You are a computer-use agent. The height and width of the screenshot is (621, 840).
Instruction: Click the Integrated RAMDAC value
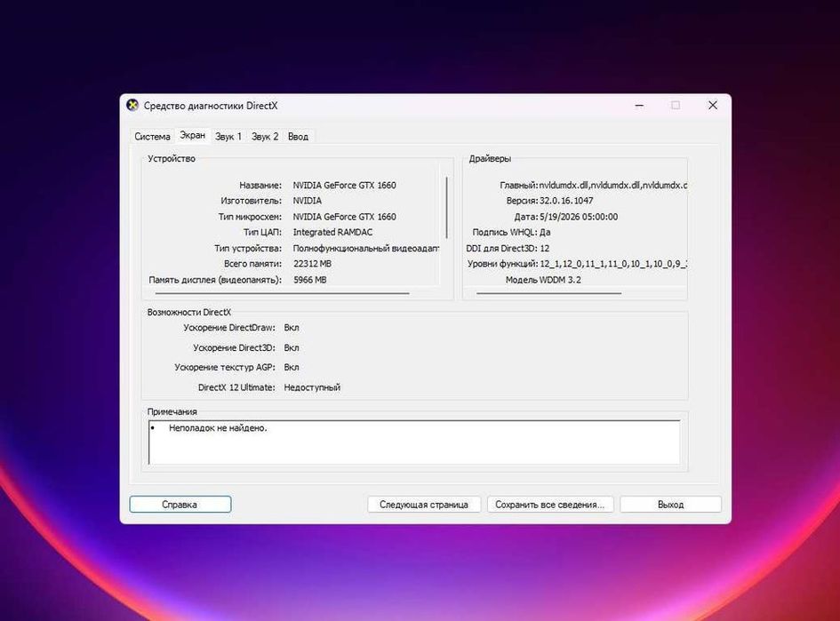[332, 233]
